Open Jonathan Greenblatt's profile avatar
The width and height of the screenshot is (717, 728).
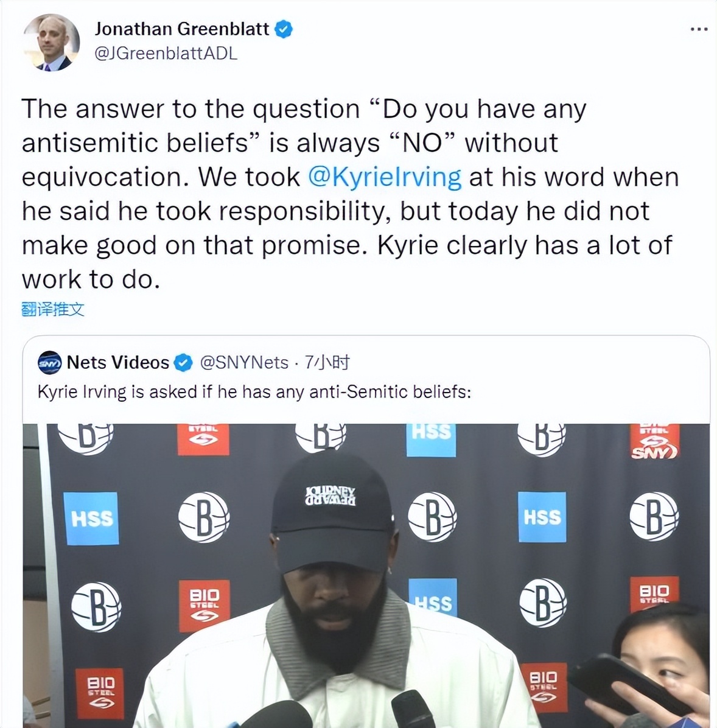pos(51,42)
